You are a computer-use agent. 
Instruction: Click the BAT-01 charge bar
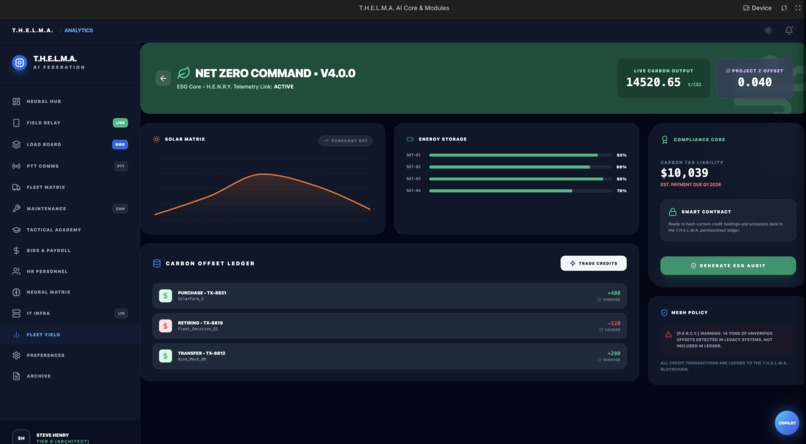pos(520,155)
